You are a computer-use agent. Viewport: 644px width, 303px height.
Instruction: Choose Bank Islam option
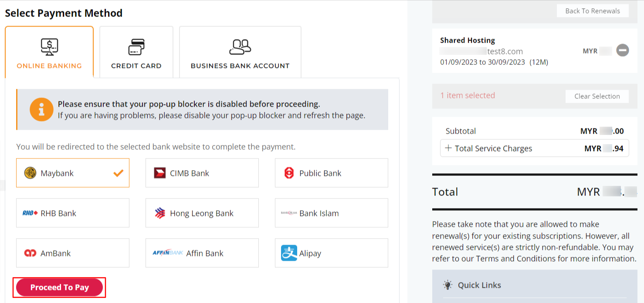pos(332,213)
